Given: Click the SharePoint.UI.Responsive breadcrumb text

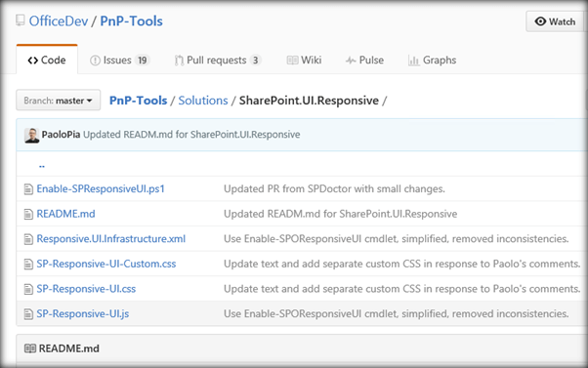Looking at the screenshot, I should click(x=309, y=101).
